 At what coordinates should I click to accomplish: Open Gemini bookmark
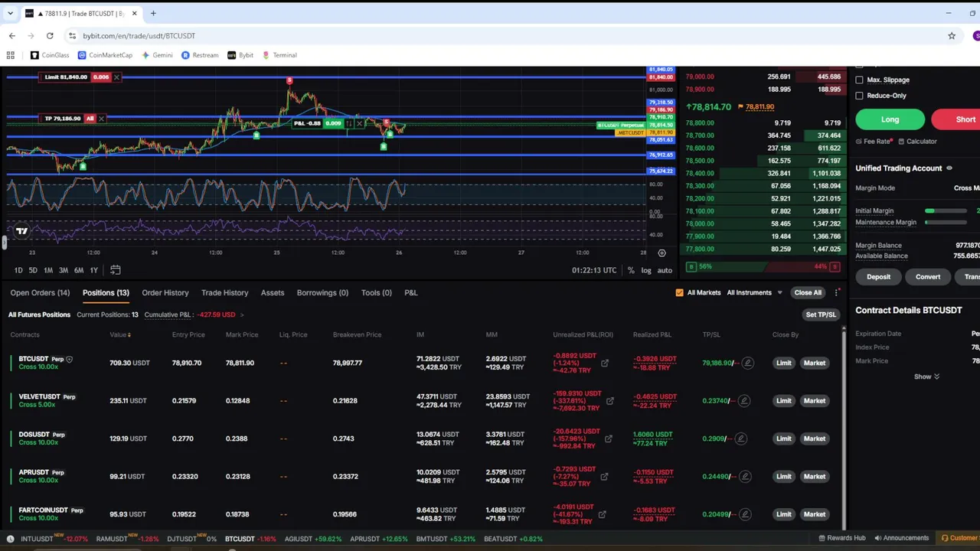click(x=157, y=55)
